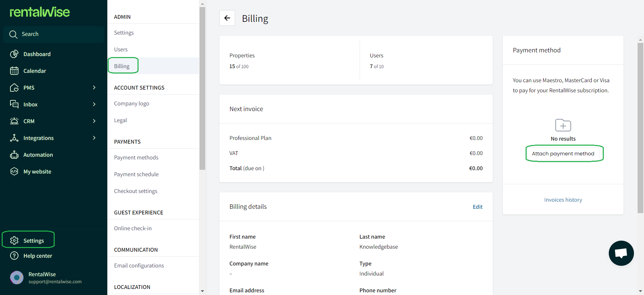Open the chat support bubble

pos(621,253)
